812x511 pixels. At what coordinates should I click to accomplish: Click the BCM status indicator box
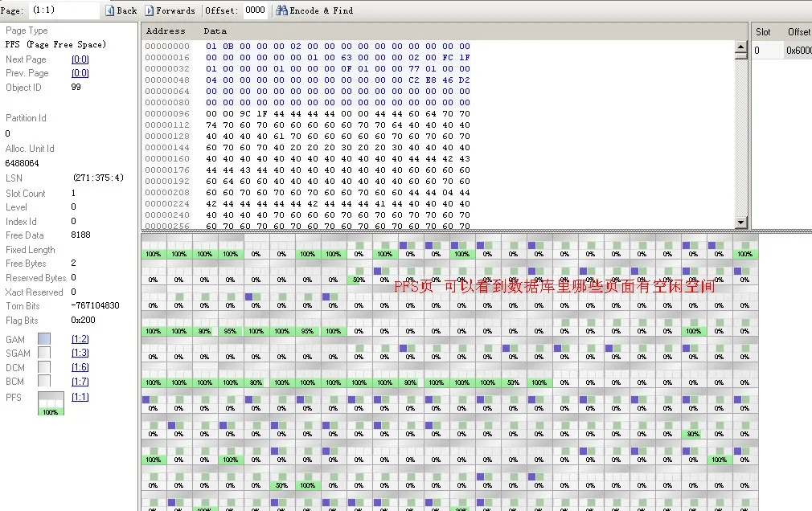click(44, 381)
